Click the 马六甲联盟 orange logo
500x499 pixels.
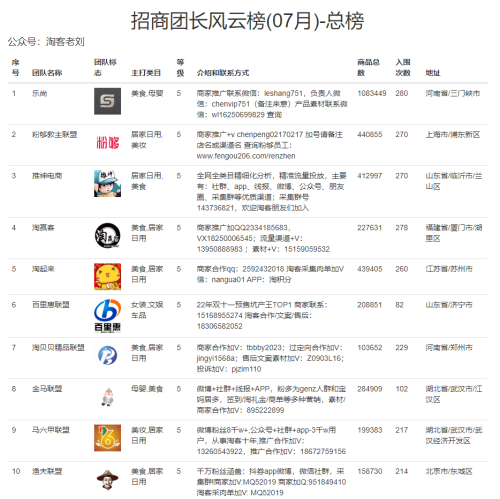pyautogui.click(x=107, y=438)
